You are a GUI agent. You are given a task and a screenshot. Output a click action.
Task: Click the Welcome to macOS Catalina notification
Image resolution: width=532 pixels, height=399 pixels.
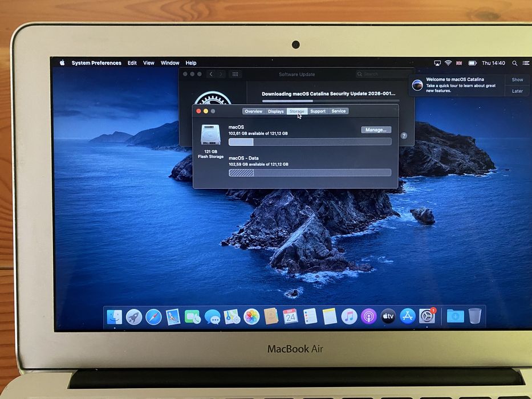[x=457, y=85]
